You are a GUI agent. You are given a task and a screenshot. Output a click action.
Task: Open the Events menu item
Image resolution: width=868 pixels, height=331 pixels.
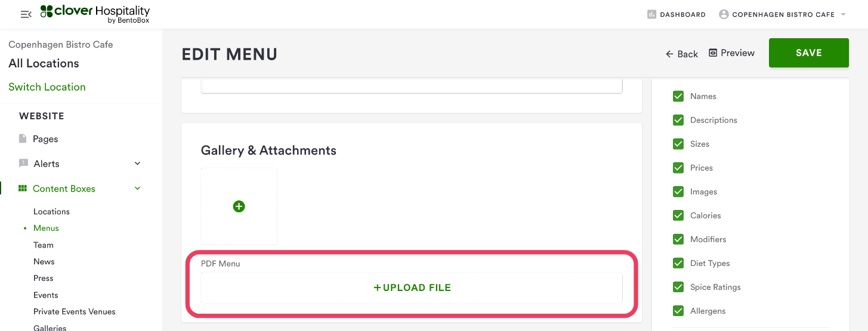(x=46, y=295)
